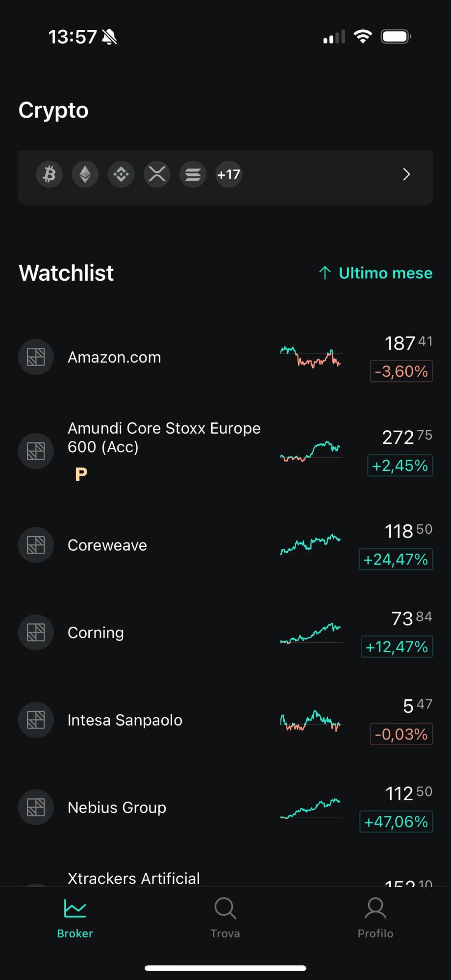451x980 pixels.
Task: Tap the placeholder logo next to Amazon.com
Action: (36, 357)
